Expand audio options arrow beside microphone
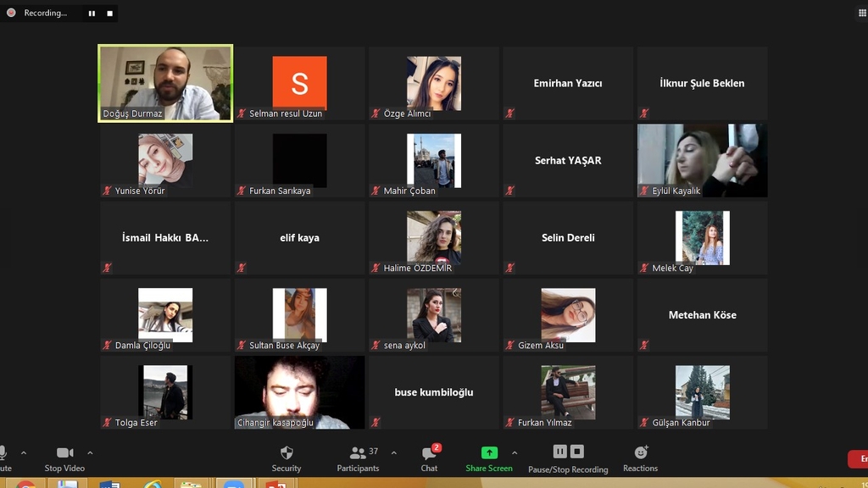 click(x=24, y=453)
